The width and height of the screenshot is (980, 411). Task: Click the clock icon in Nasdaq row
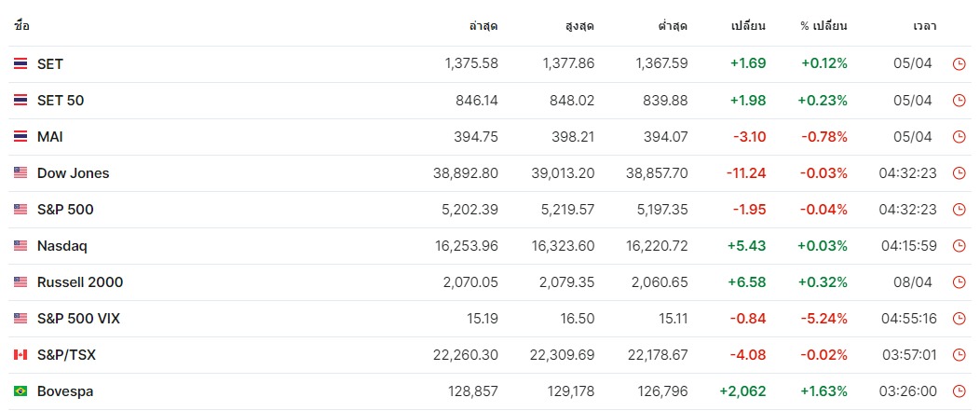959,246
